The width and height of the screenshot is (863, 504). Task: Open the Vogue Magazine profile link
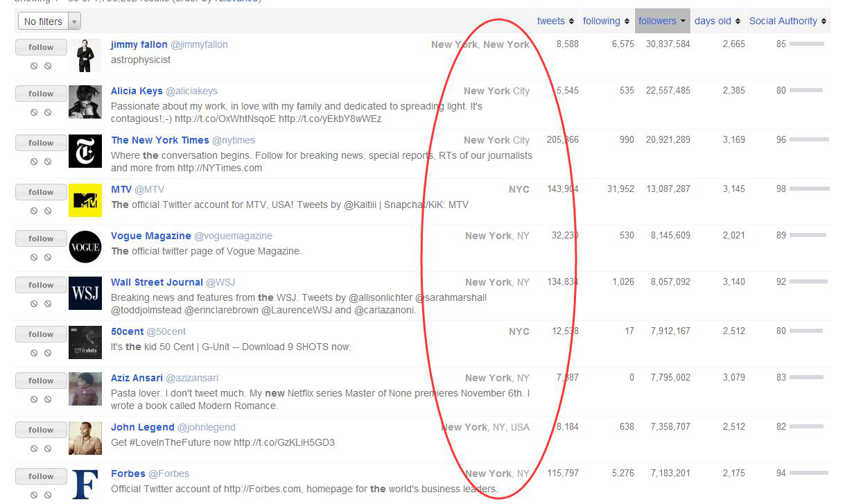click(x=150, y=236)
